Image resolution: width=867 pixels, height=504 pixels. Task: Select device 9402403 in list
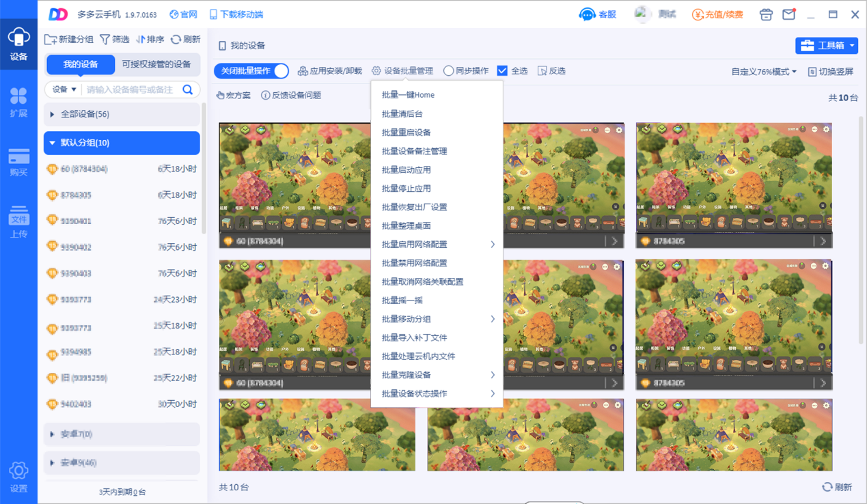pyautogui.click(x=122, y=404)
